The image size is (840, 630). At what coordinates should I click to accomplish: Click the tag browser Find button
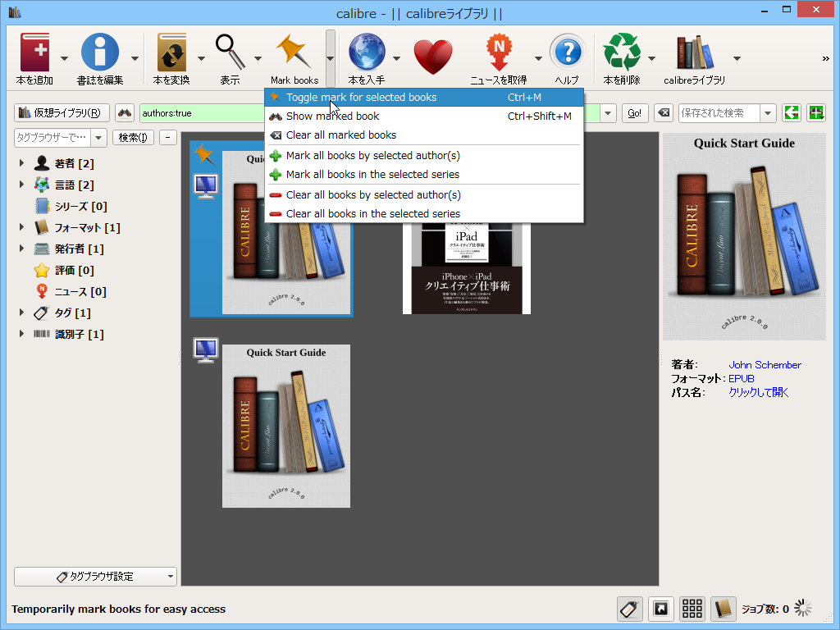[134, 138]
